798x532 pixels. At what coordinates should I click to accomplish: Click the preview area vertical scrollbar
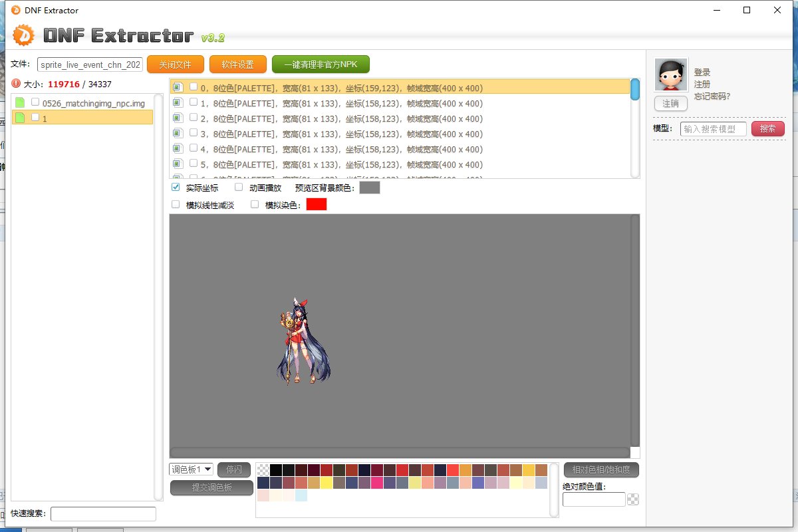click(635, 331)
